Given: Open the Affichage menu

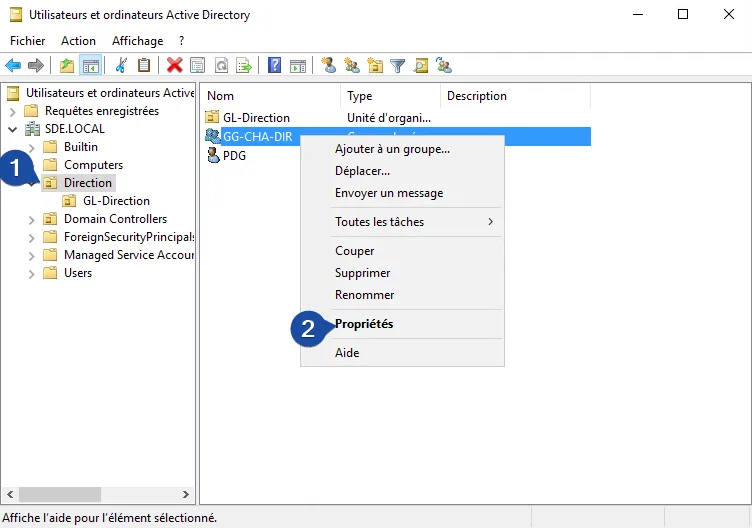Looking at the screenshot, I should tap(137, 41).
